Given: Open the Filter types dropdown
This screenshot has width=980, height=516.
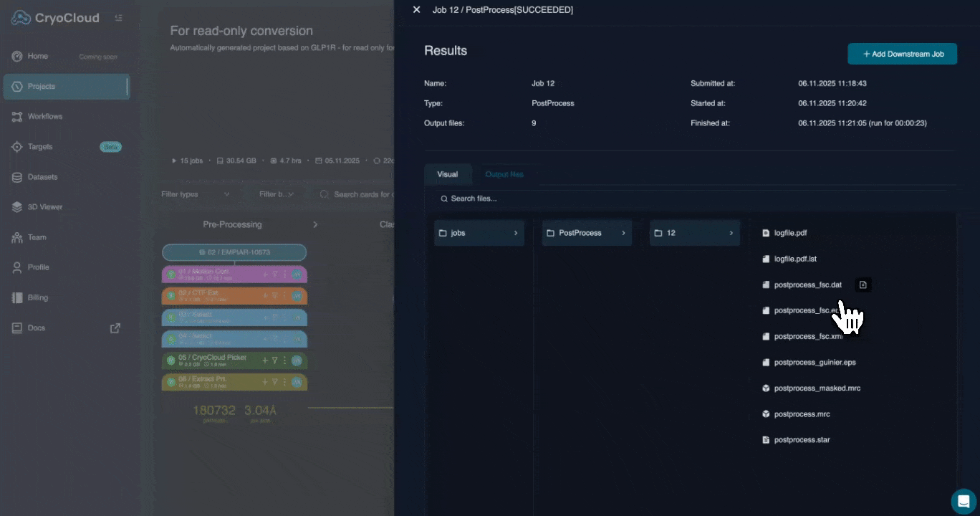Looking at the screenshot, I should (x=195, y=194).
